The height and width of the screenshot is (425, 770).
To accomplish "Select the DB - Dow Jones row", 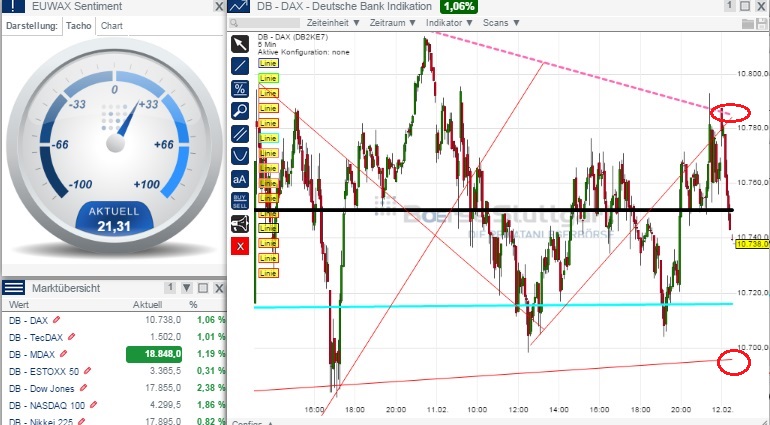I will (x=114, y=388).
